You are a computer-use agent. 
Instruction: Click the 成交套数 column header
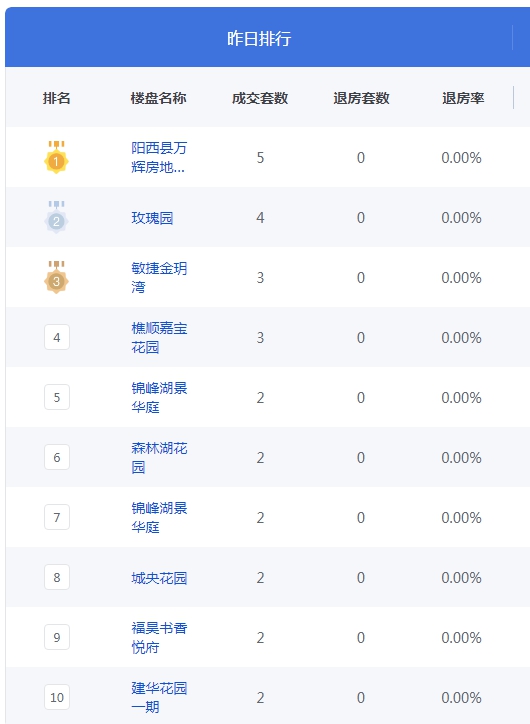click(260, 98)
